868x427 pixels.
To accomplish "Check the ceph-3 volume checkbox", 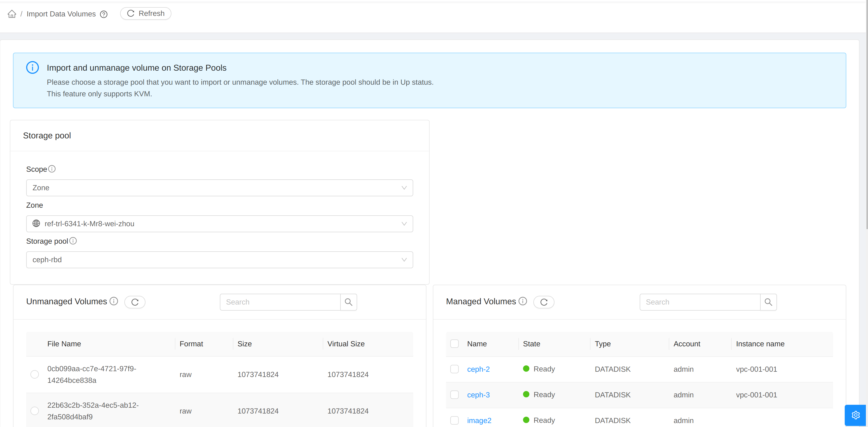I will point(454,395).
